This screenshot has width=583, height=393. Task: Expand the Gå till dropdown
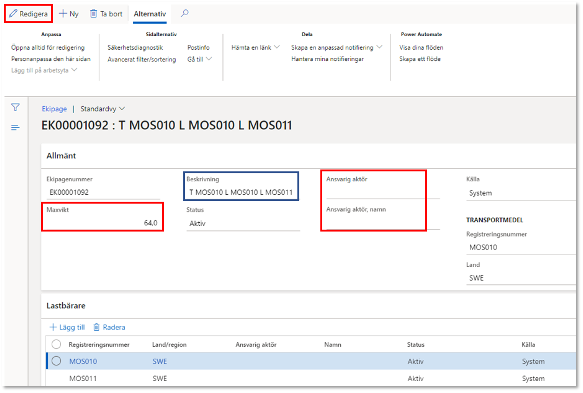coord(200,59)
